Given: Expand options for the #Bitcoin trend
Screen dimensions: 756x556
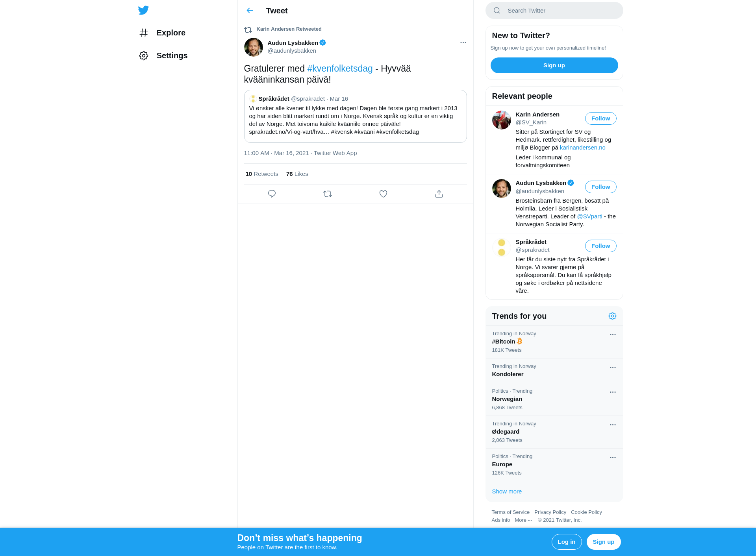Looking at the screenshot, I should (x=613, y=335).
